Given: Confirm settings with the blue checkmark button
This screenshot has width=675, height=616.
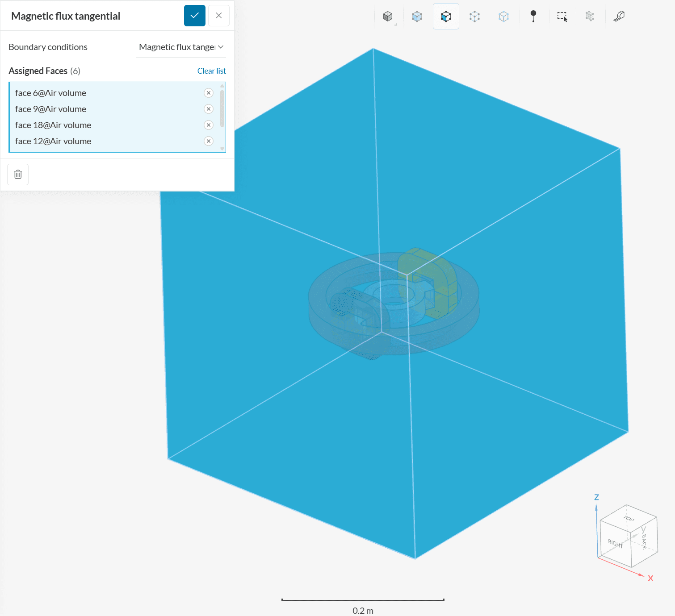Looking at the screenshot, I should (x=195, y=16).
